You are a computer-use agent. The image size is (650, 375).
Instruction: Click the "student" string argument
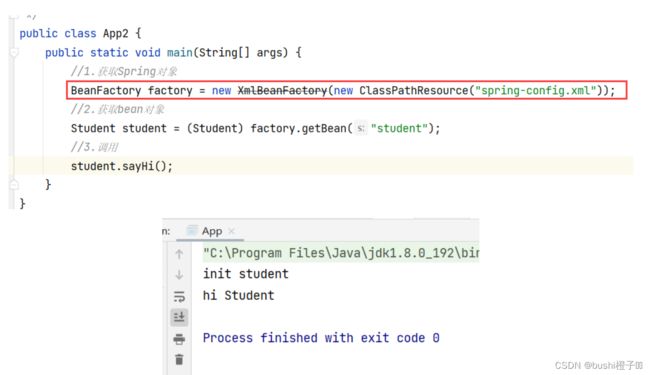point(399,128)
